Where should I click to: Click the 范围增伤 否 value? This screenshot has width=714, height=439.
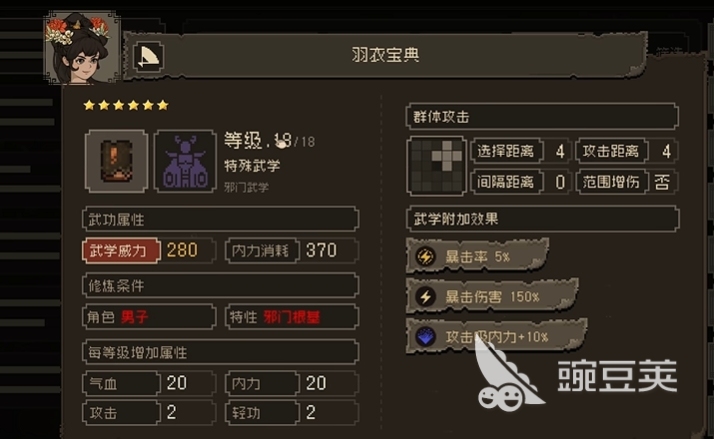[663, 182]
